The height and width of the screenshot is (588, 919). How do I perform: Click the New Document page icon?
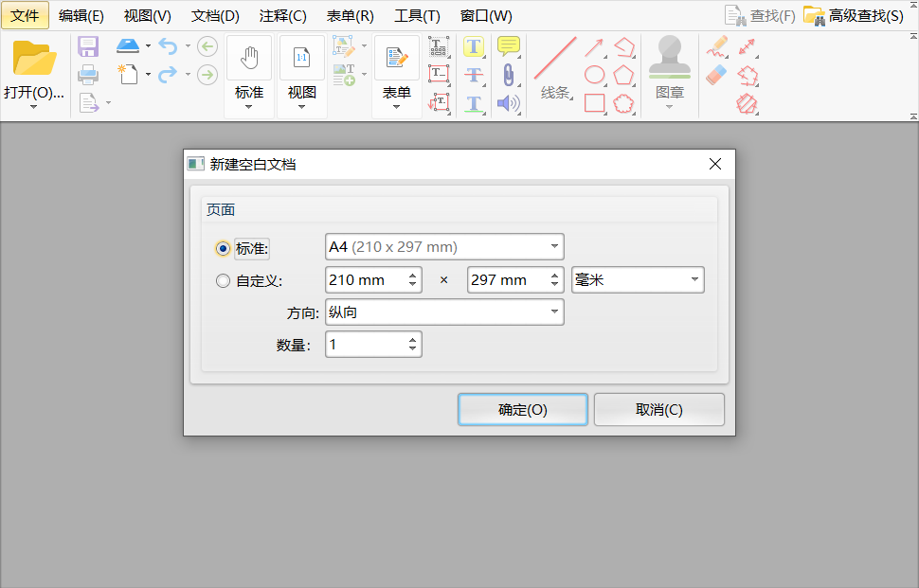pos(128,75)
